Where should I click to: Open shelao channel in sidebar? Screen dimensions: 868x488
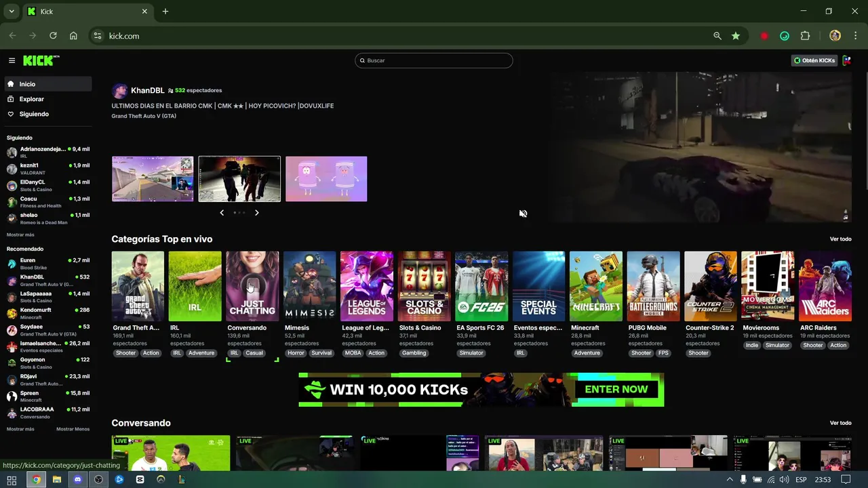tap(47, 218)
